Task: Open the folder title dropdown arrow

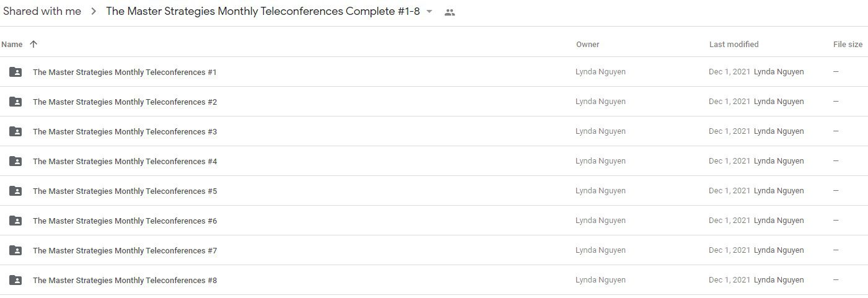Action: point(429,12)
